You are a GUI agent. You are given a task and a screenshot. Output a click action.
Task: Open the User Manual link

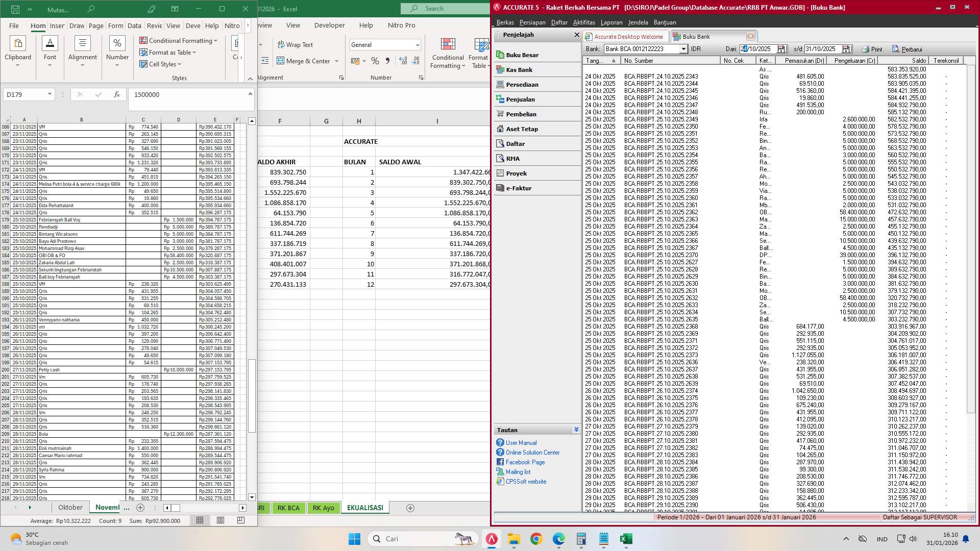520,442
